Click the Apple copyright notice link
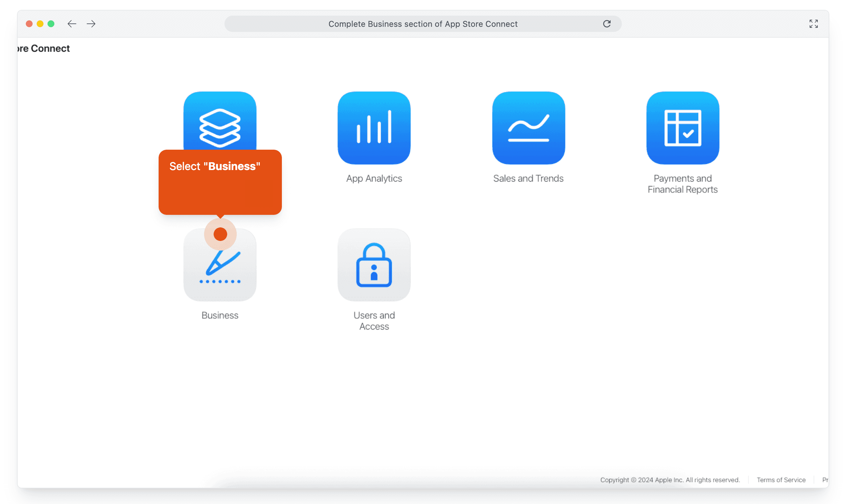The width and height of the screenshot is (848, 504). tap(670, 480)
